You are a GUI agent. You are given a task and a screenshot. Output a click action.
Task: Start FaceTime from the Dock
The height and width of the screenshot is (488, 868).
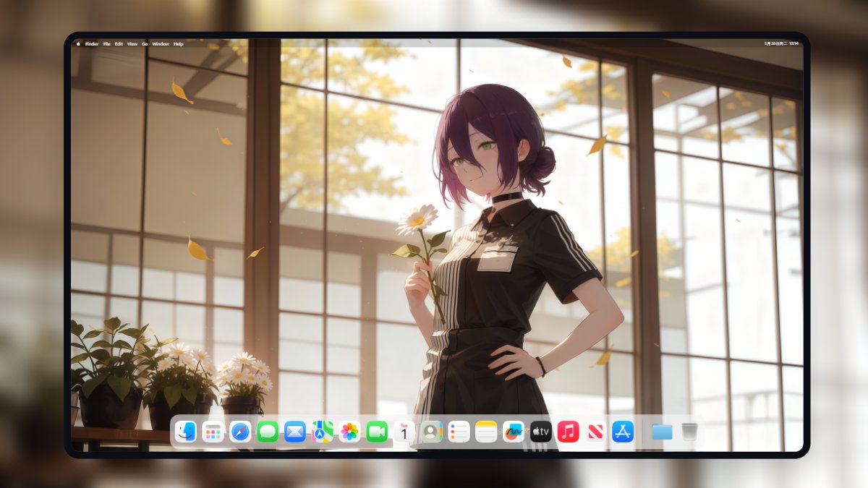[x=375, y=432]
